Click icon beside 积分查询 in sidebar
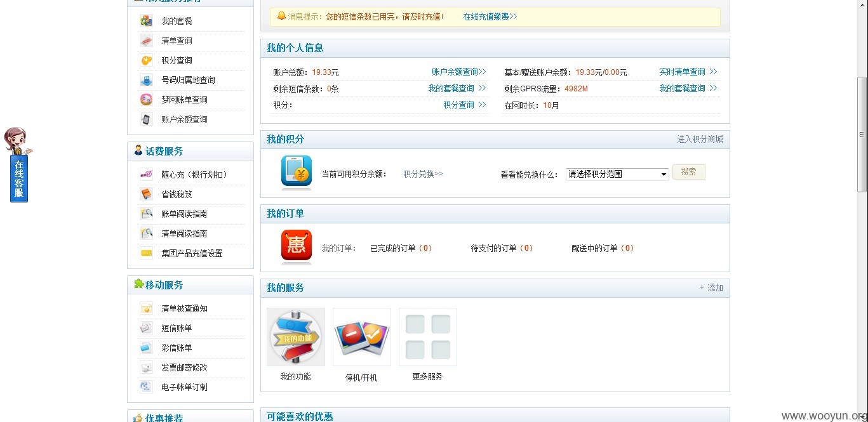Image resolution: width=868 pixels, height=422 pixels. [x=147, y=60]
